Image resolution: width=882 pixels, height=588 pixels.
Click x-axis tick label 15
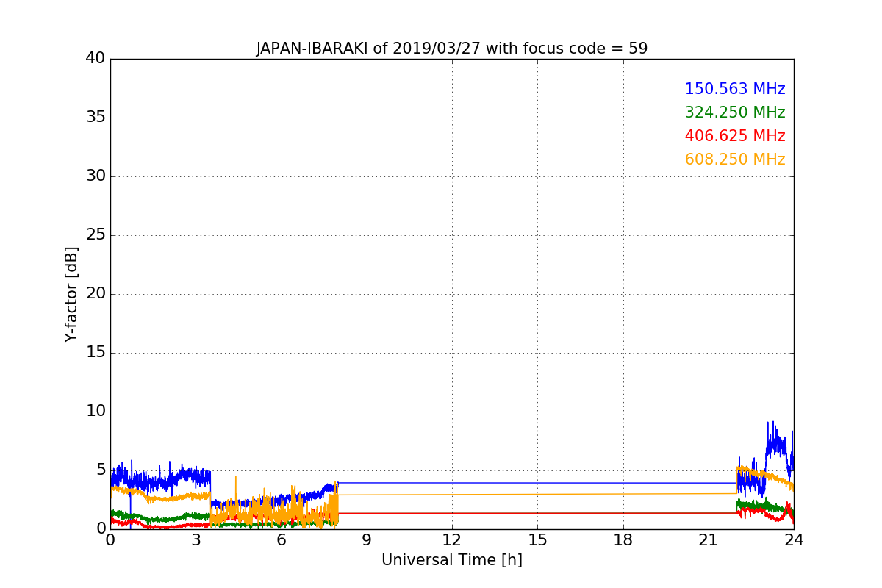[x=537, y=539]
